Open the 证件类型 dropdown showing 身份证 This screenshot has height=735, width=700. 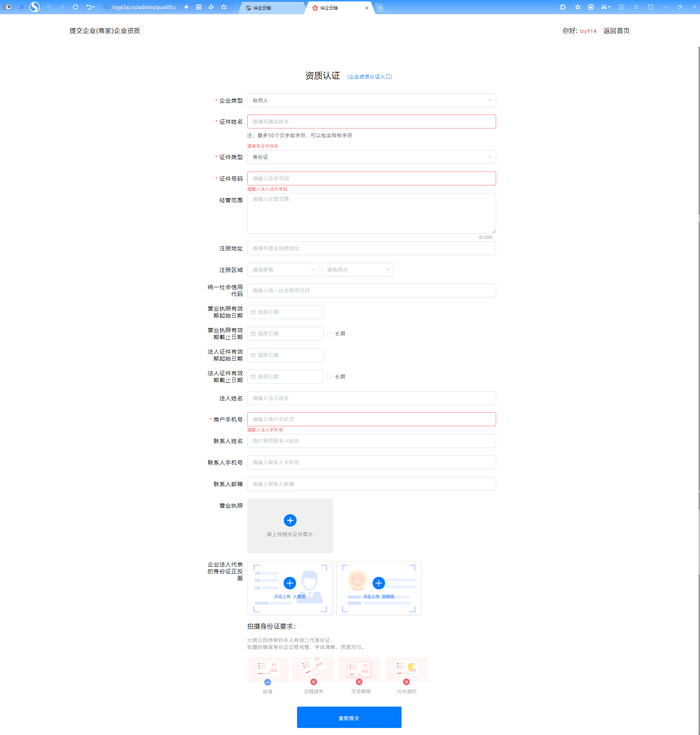pyautogui.click(x=371, y=157)
